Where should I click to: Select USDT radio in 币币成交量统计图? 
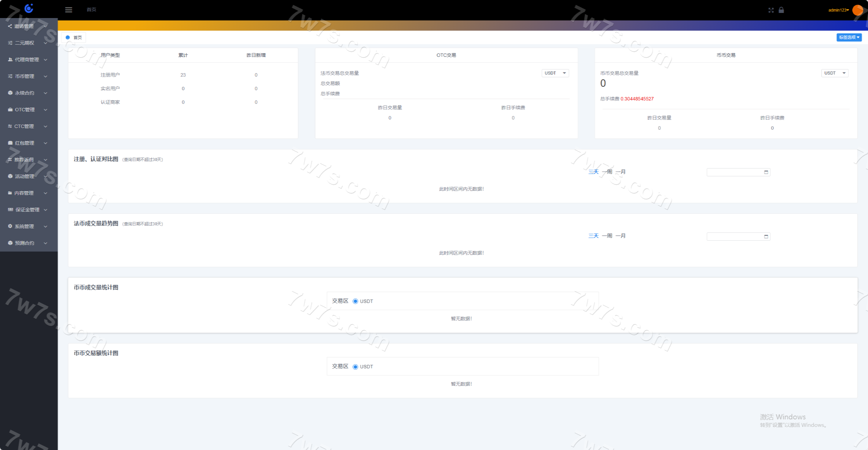pos(355,301)
